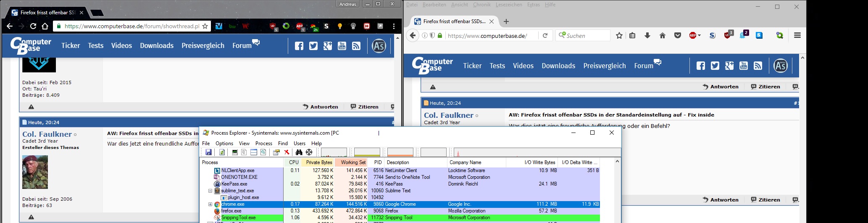
Task: Click Col. Faulkner username in Firefox page
Action: click(449, 115)
